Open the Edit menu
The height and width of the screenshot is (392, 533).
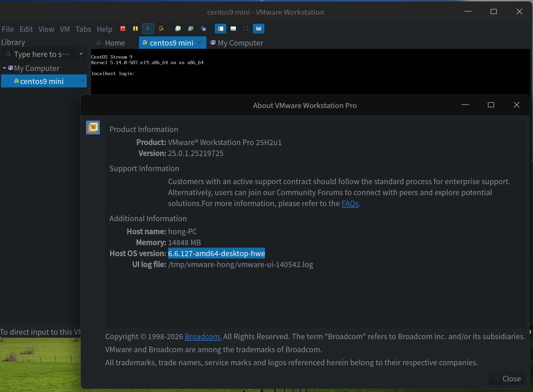pyautogui.click(x=26, y=29)
